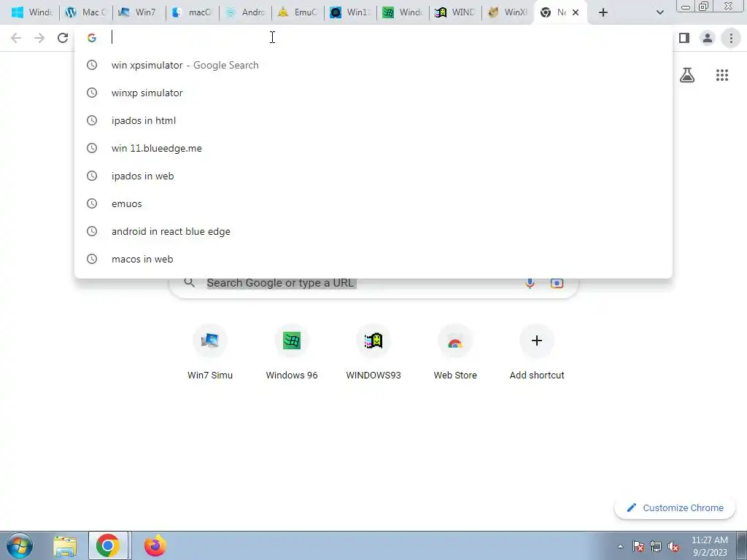
Task: Switch to the Mac WordPress tab
Action: tap(86, 12)
